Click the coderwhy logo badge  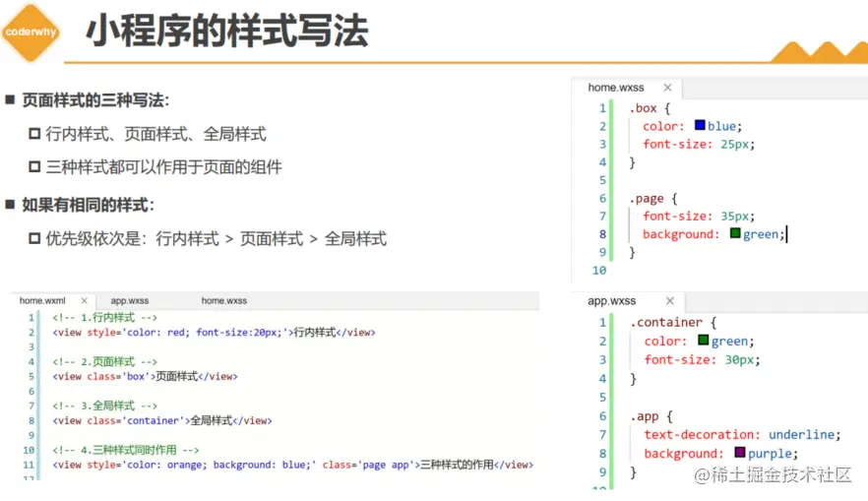(31, 32)
